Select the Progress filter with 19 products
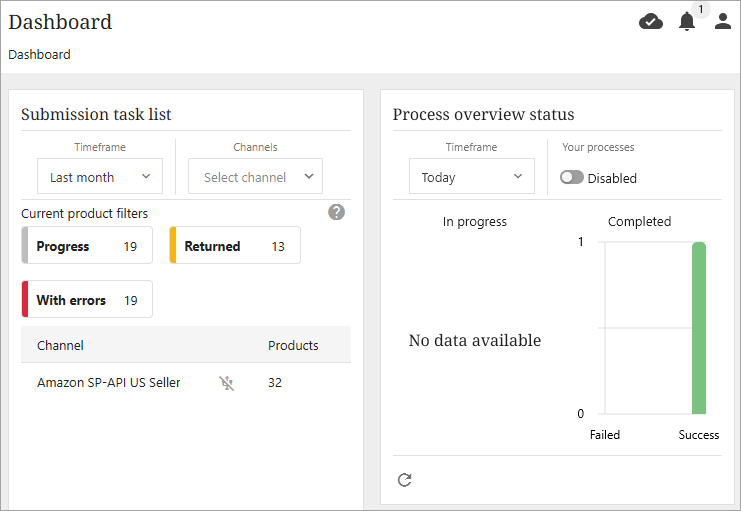 click(x=87, y=246)
